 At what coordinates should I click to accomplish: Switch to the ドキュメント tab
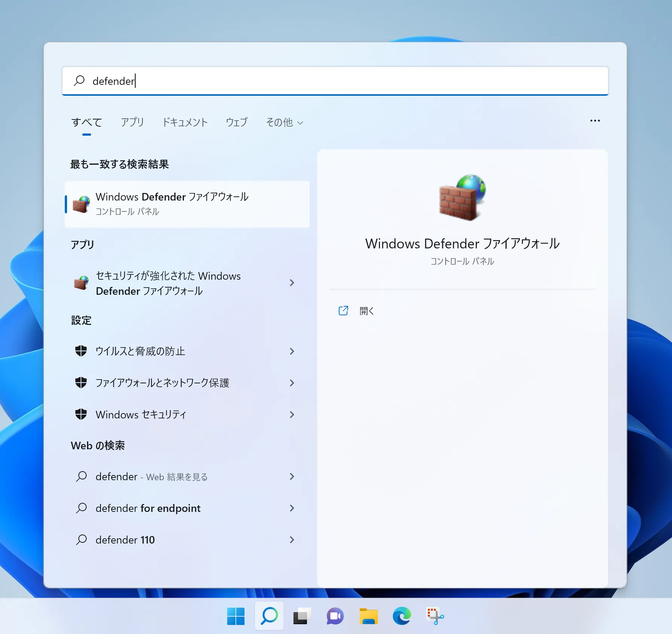coord(185,123)
